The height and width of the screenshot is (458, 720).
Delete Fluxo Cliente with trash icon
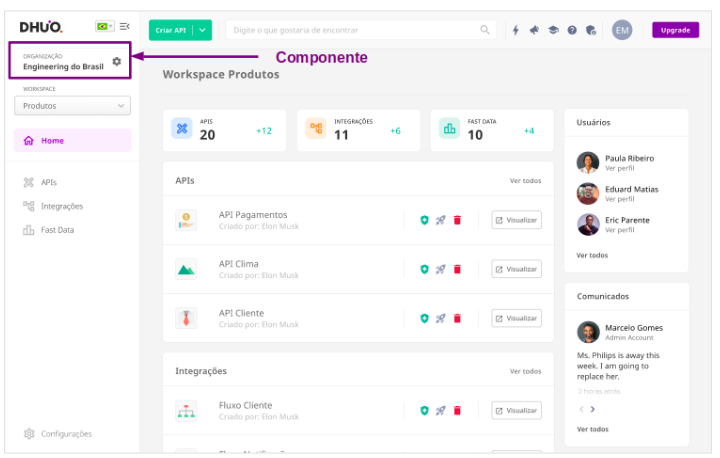457,411
